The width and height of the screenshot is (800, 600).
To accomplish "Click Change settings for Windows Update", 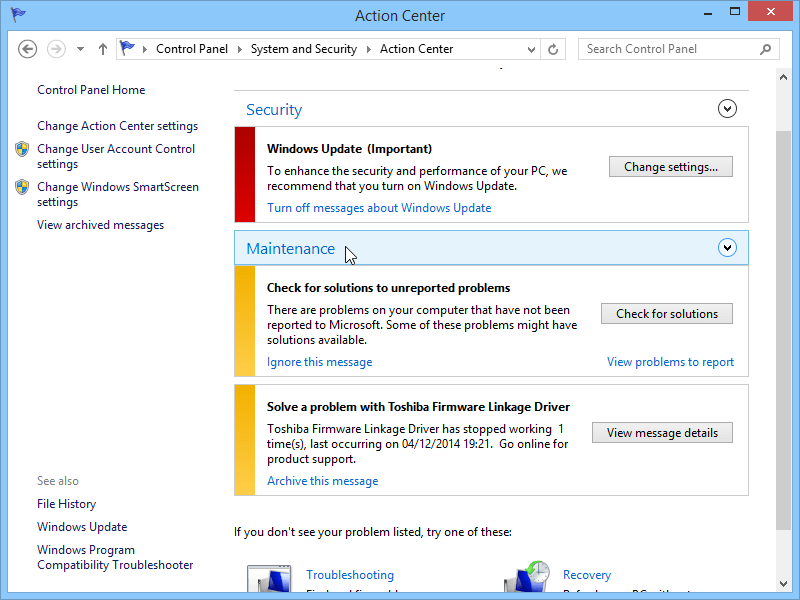I will click(x=671, y=167).
